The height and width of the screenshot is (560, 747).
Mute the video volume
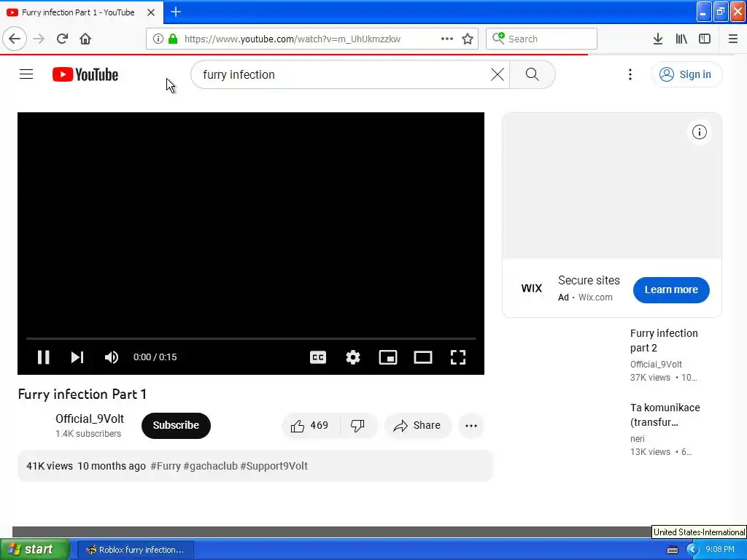pyautogui.click(x=112, y=357)
